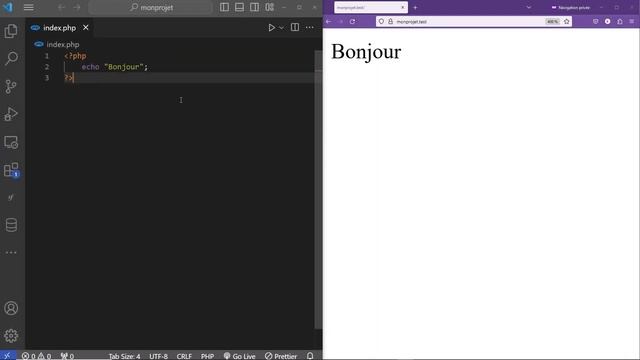Go forward in VS Code navigation history

coord(77,7)
